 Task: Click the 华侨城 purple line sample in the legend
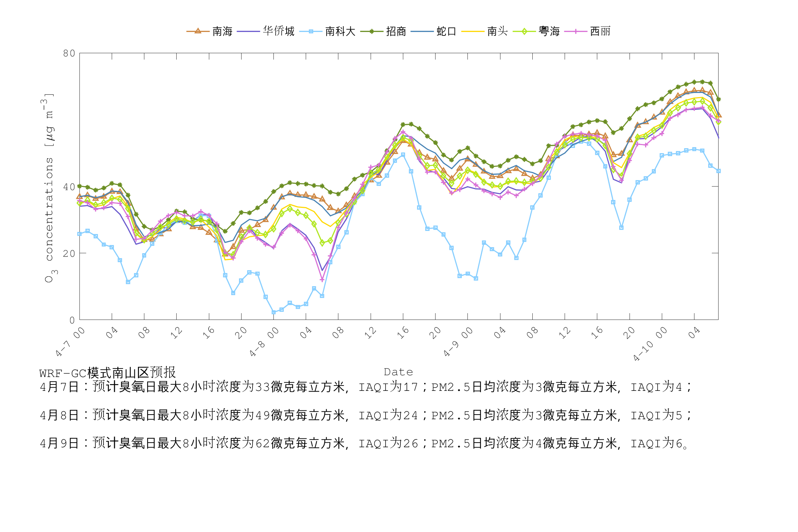tap(249, 32)
